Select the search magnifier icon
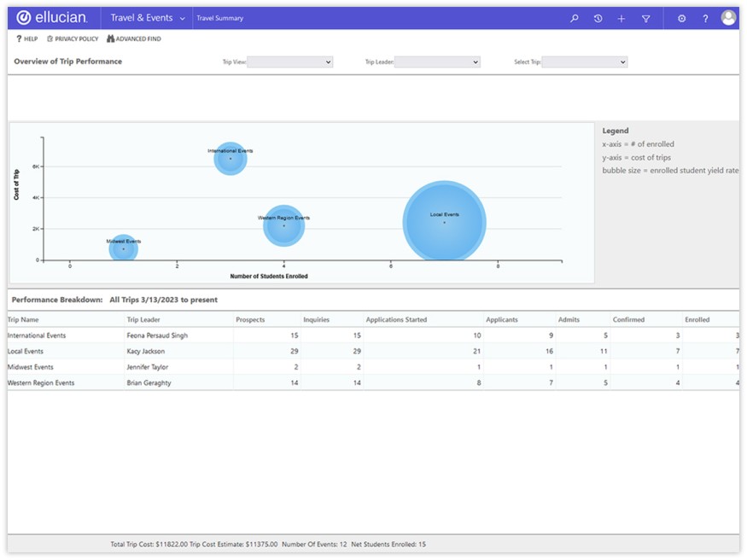 (574, 18)
